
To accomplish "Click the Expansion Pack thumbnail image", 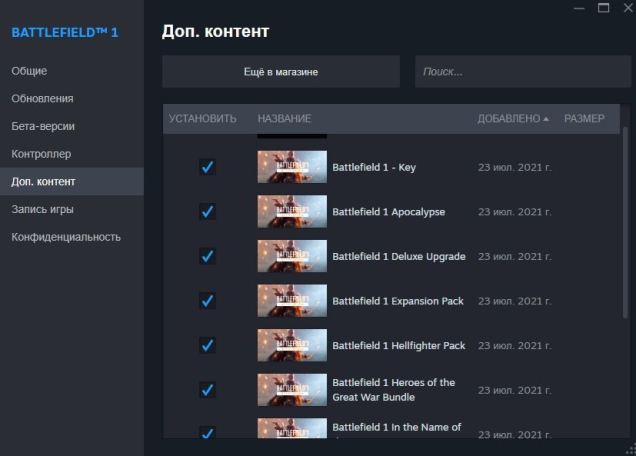I will [x=292, y=301].
